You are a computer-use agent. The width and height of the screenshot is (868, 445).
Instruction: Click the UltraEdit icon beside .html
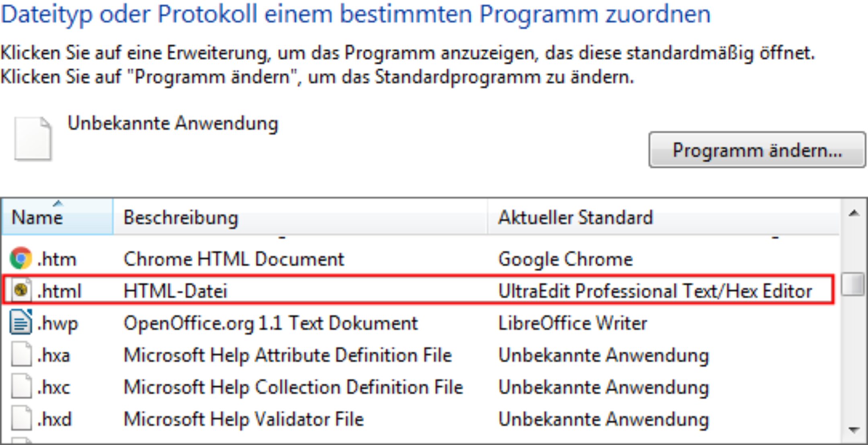click(21, 290)
